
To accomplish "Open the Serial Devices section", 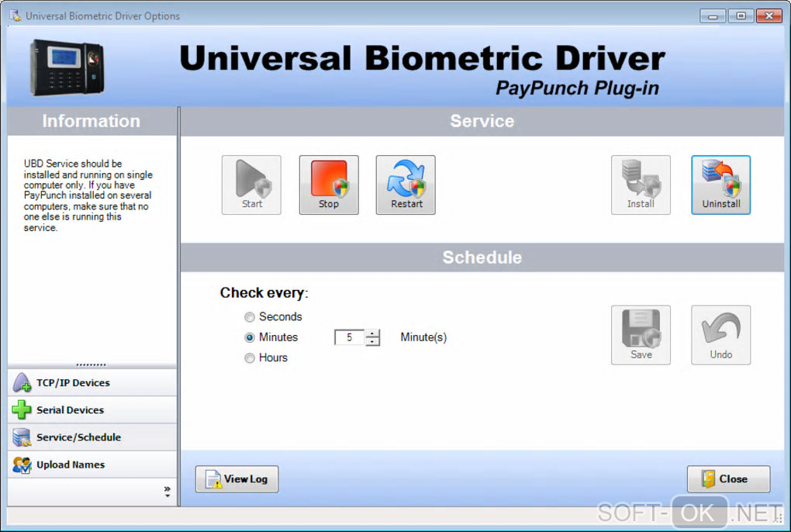I will pyautogui.click(x=92, y=410).
